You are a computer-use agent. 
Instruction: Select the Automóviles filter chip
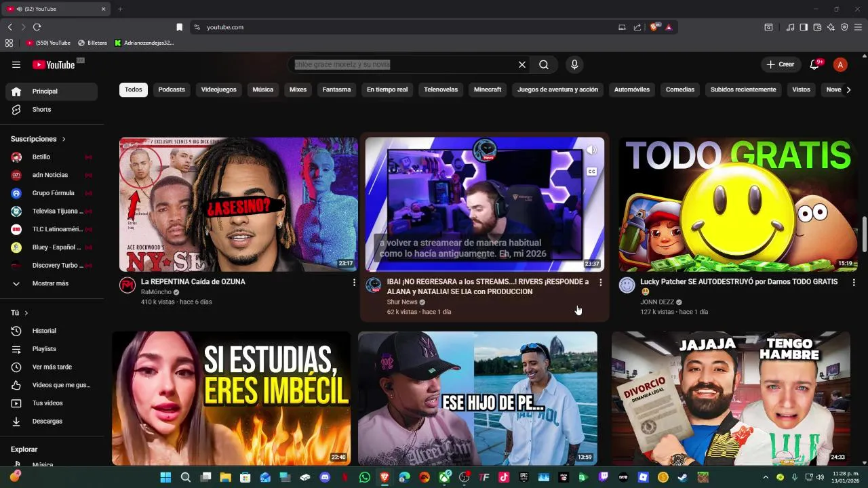coord(632,89)
